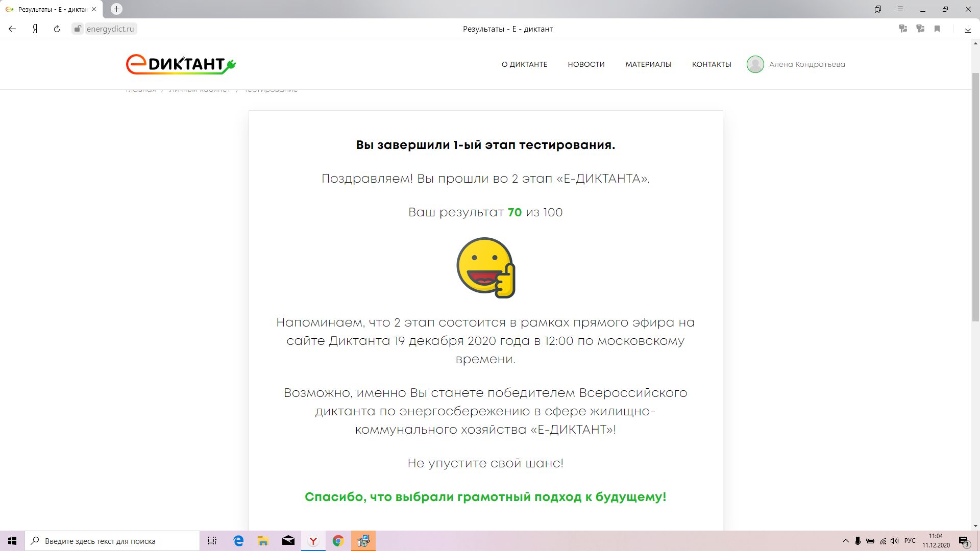Open the browser side bookmarks panel icon
This screenshot has height=551, width=980.
coord(878,9)
